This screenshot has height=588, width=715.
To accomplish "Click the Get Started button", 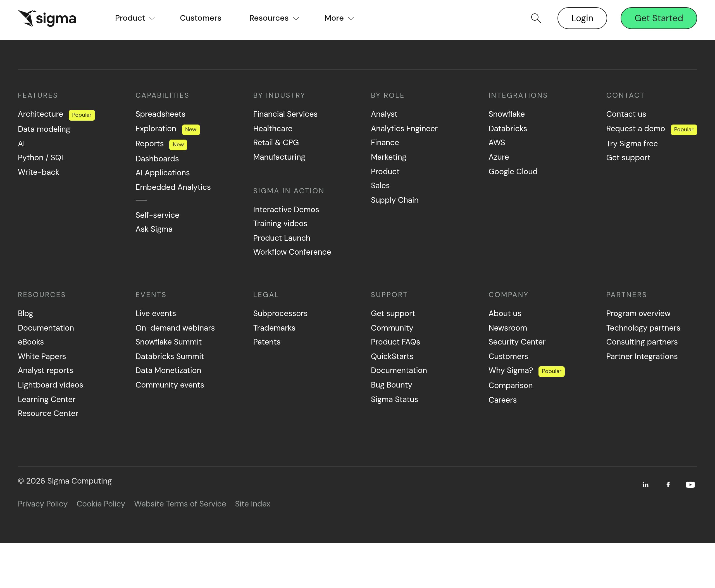I will pyautogui.click(x=658, y=18).
